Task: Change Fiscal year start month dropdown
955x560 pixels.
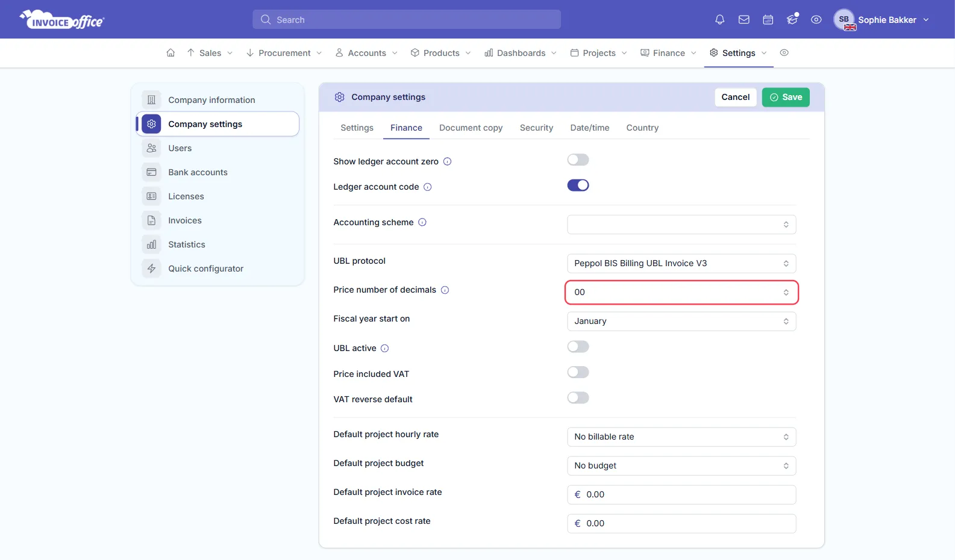Action: 681,321
